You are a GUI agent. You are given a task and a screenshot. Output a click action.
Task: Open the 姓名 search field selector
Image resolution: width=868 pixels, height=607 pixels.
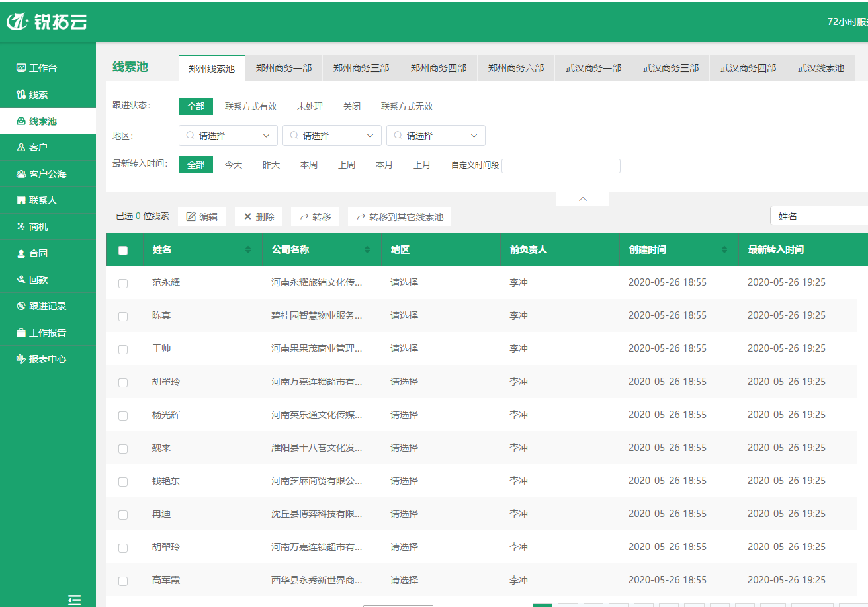click(x=819, y=216)
